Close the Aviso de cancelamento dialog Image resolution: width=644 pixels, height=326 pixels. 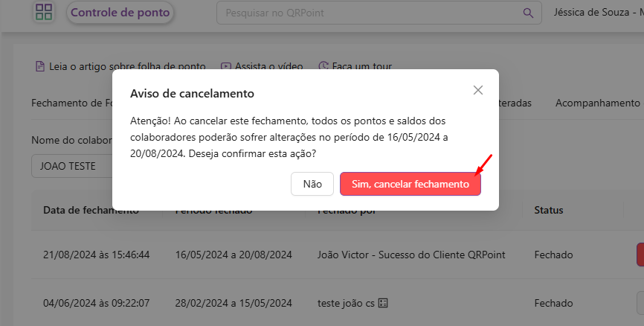tap(478, 90)
